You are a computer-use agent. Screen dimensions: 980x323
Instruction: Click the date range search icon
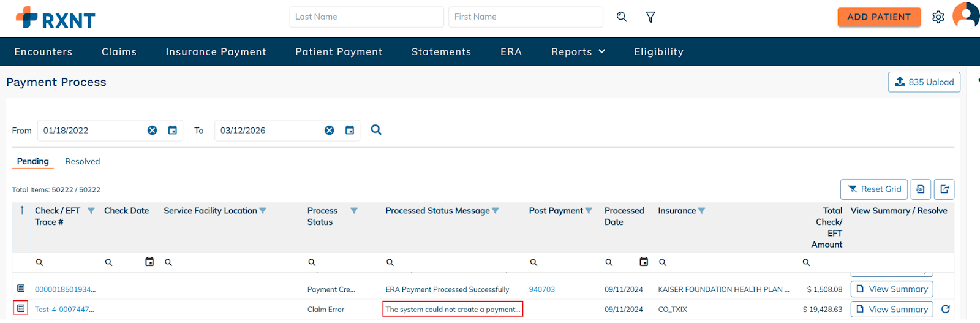point(376,130)
